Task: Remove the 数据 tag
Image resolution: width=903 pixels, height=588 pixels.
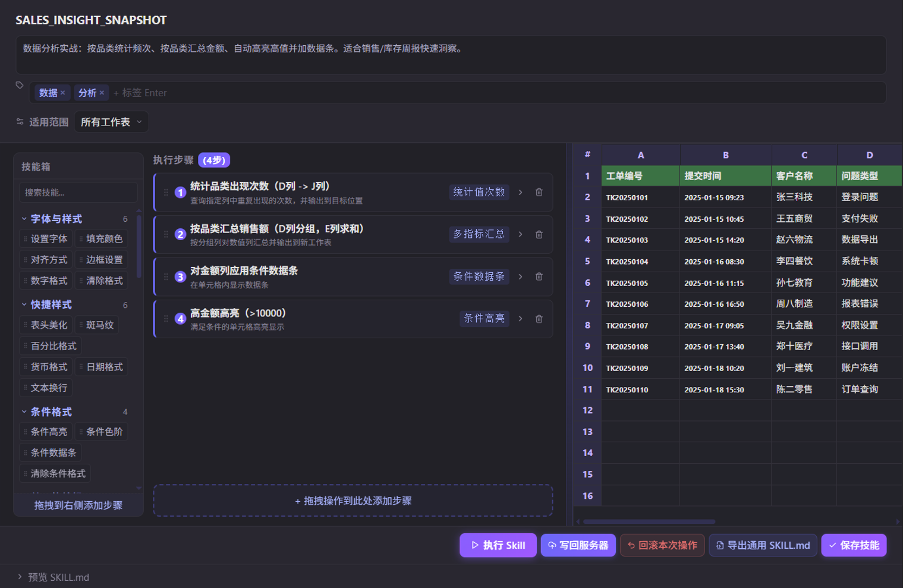Action: point(62,93)
